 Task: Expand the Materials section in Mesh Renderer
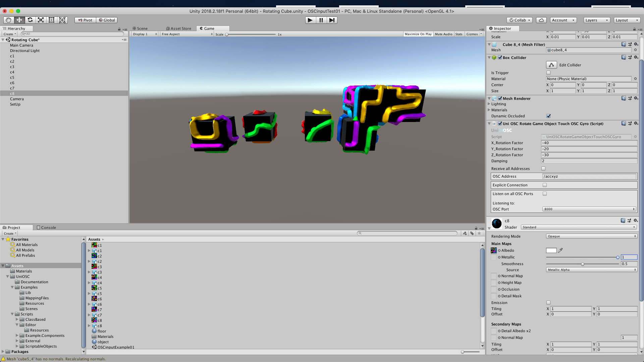(x=489, y=110)
